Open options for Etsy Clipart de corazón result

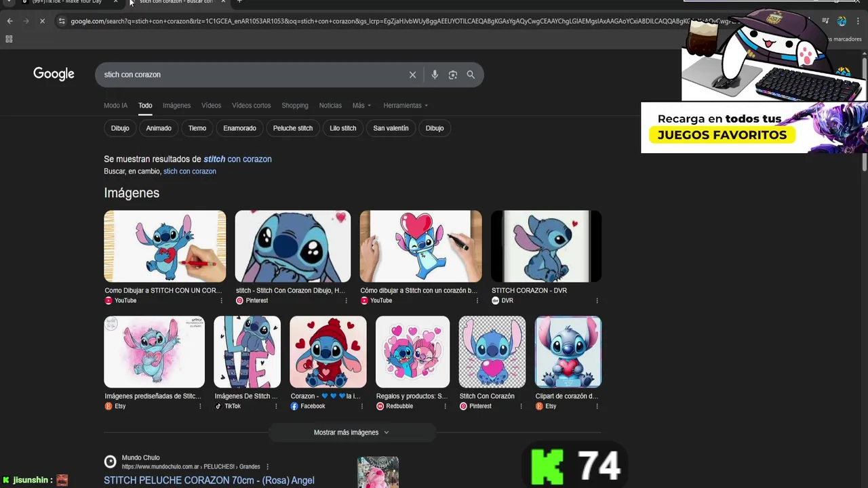tap(597, 406)
